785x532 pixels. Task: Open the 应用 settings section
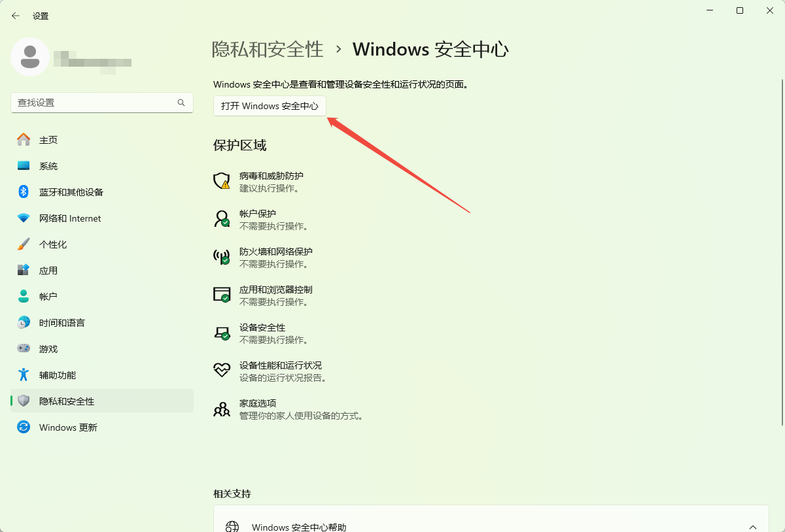[x=102, y=271]
